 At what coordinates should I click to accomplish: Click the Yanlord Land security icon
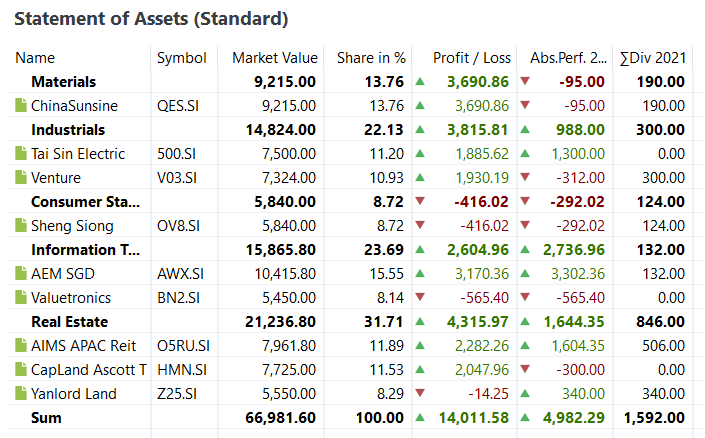coord(21,394)
